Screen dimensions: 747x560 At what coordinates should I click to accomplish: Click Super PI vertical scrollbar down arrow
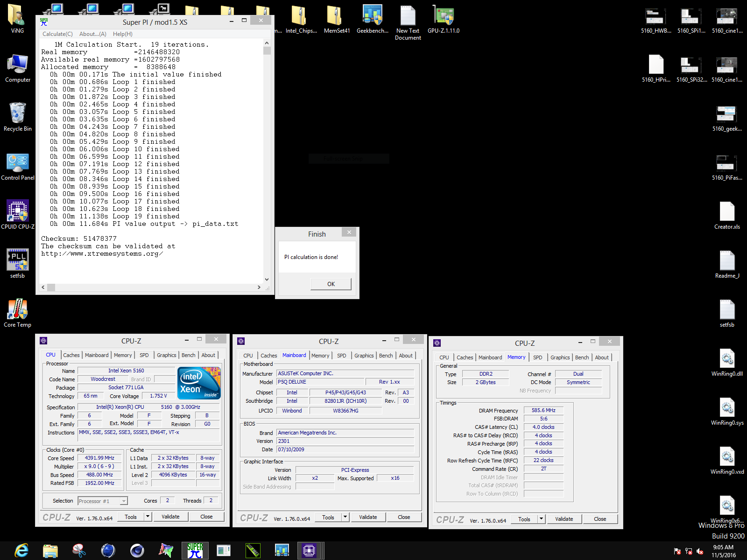[267, 280]
